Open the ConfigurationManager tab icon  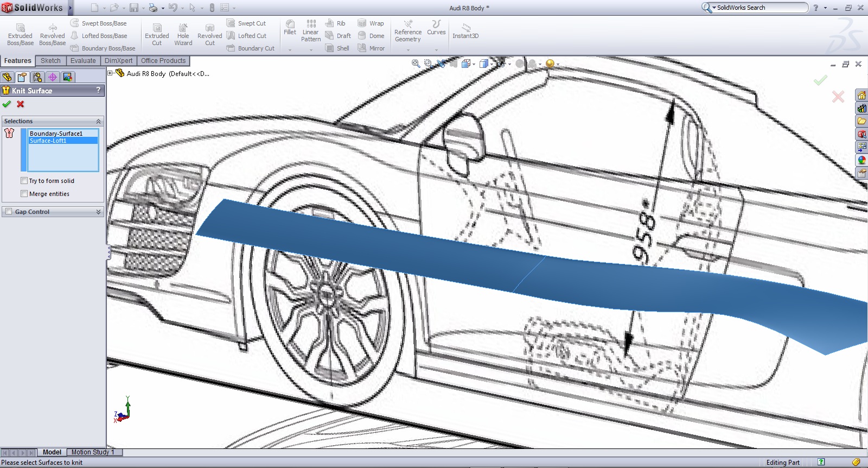(x=37, y=77)
